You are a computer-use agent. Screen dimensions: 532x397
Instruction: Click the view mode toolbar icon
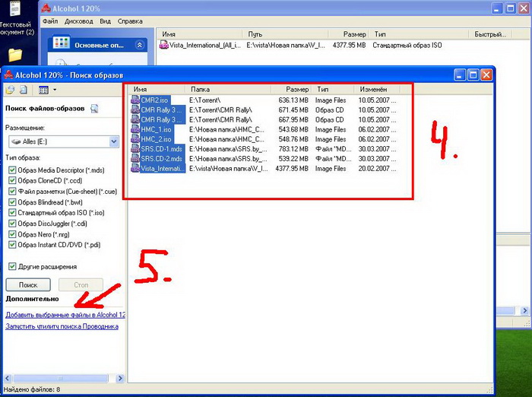44,90
